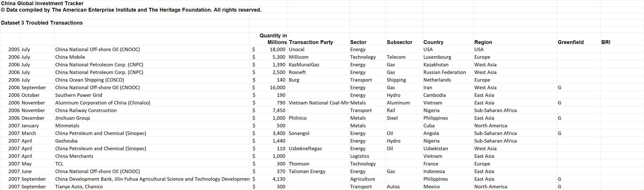
Task: Select the "Transaction Party" column header cell
Action: [x=311, y=42]
